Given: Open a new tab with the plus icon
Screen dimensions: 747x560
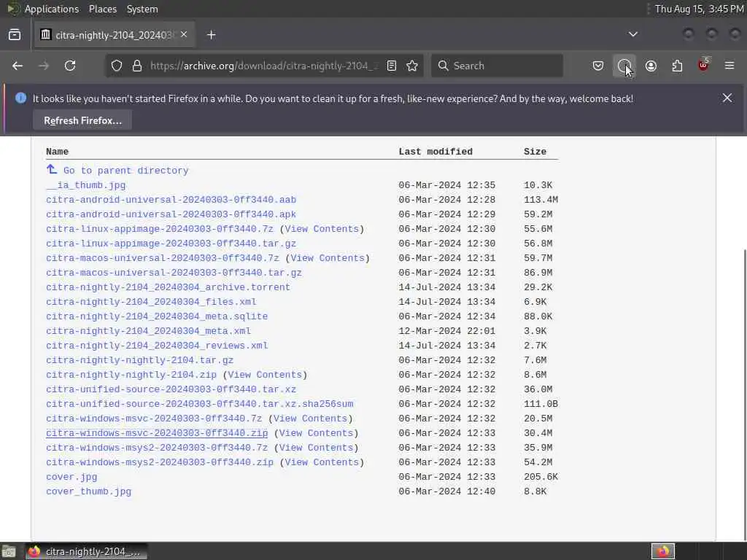Looking at the screenshot, I should [x=212, y=35].
